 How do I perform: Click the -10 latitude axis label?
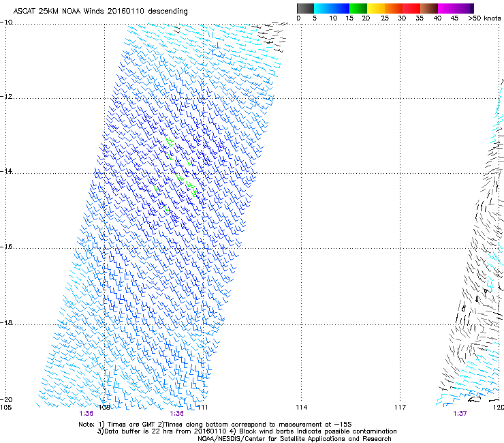point(6,22)
